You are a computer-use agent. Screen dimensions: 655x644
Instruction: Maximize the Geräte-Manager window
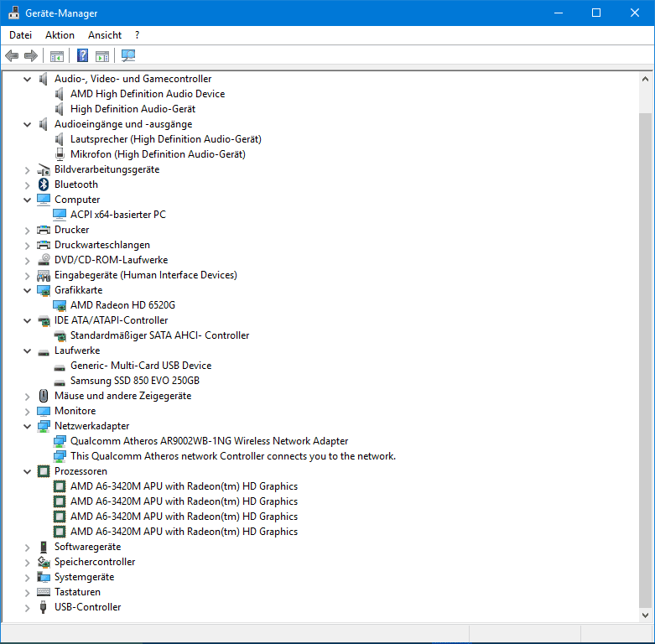point(596,13)
